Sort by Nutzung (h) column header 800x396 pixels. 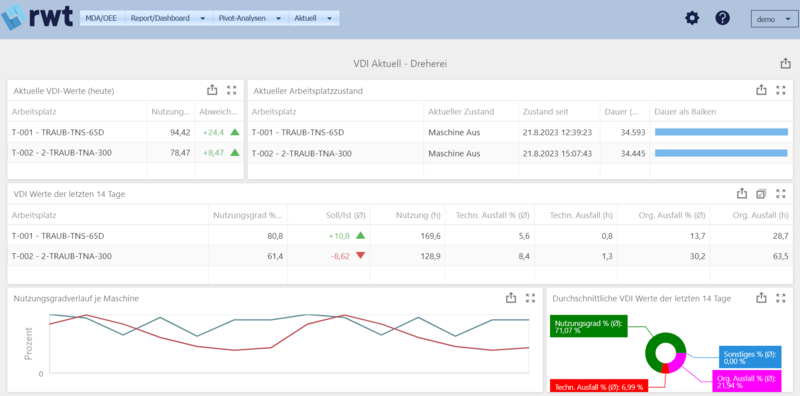click(418, 215)
